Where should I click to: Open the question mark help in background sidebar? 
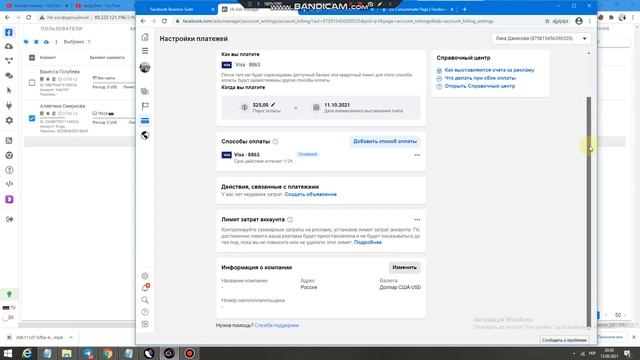[9, 170]
